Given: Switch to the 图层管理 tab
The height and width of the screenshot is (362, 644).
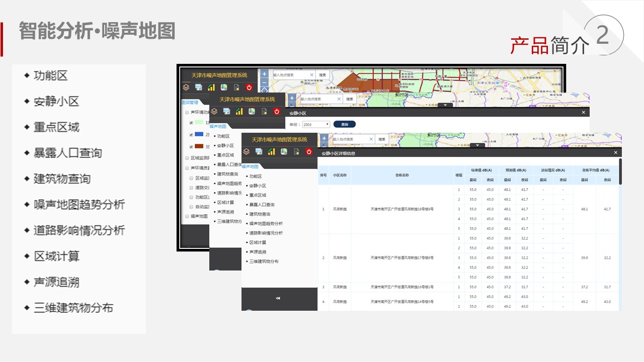Looking at the screenshot, I should pyautogui.click(x=190, y=102).
